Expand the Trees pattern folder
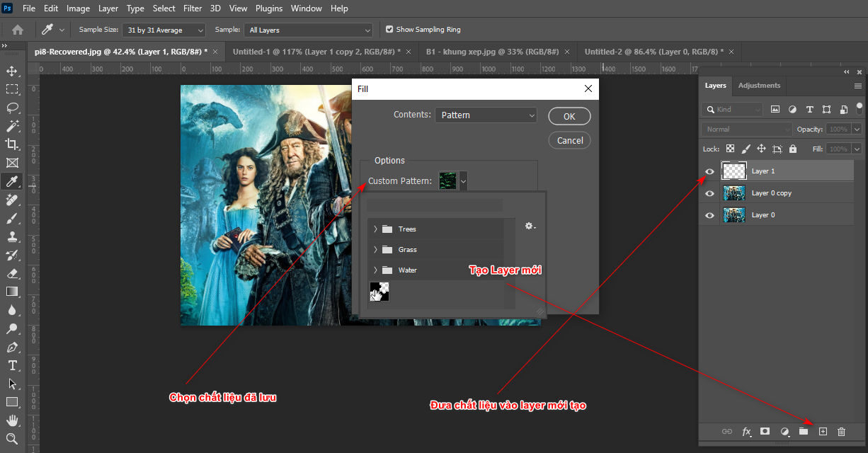Image resolution: width=868 pixels, height=453 pixels. click(x=376, y=229)
